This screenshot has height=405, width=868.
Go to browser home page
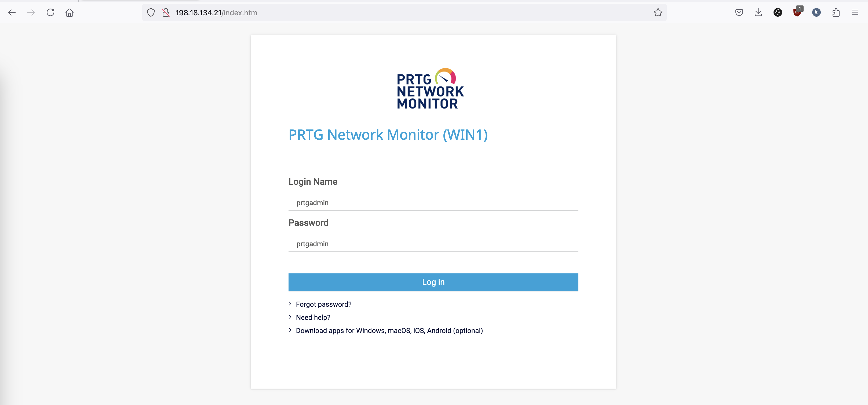click(70, 12)
